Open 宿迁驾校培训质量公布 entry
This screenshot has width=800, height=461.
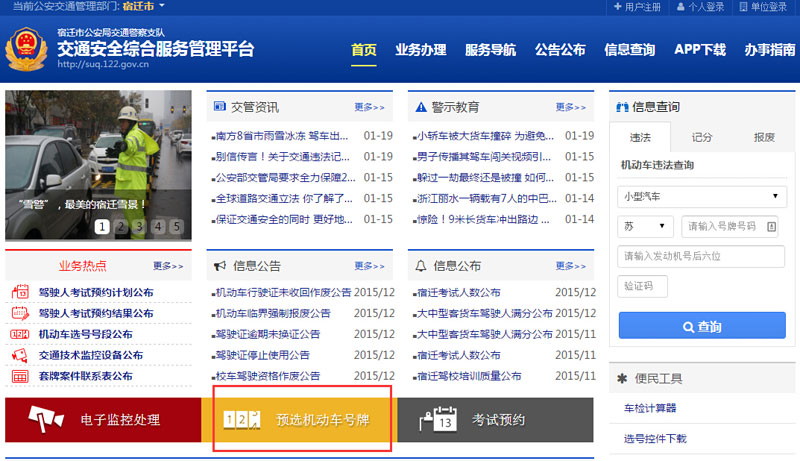(467, 376)
